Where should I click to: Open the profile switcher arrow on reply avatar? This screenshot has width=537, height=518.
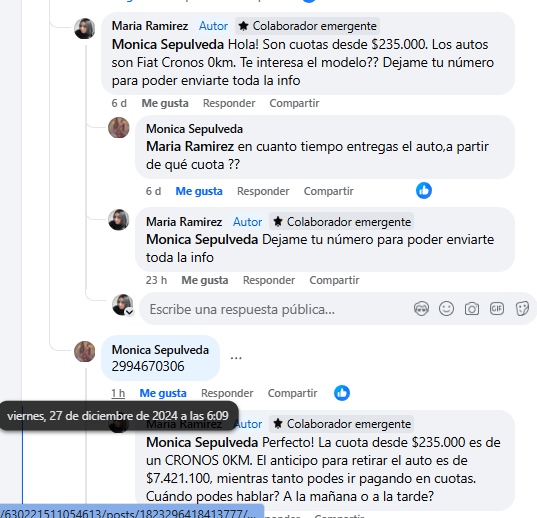tap(129, 312)
